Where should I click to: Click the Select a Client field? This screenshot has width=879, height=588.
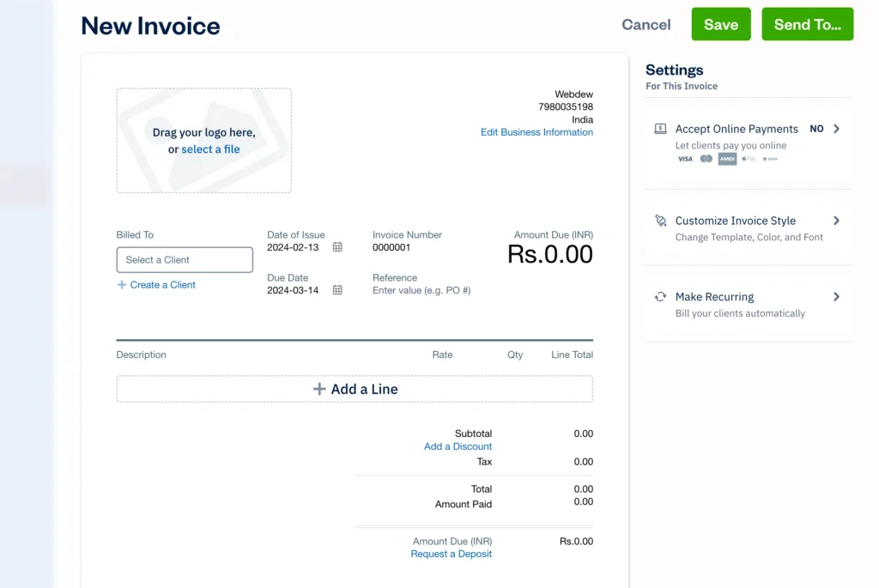point(184,259)
